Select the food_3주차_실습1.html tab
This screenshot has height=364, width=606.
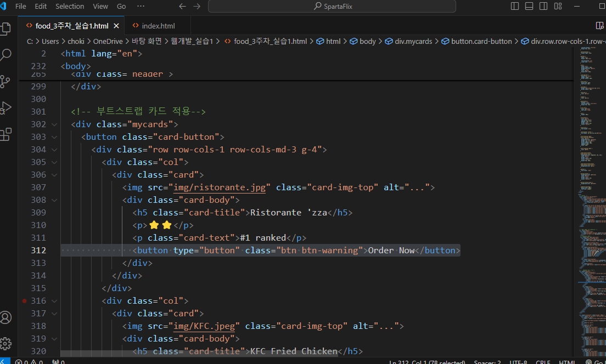(x=72, y=26)
